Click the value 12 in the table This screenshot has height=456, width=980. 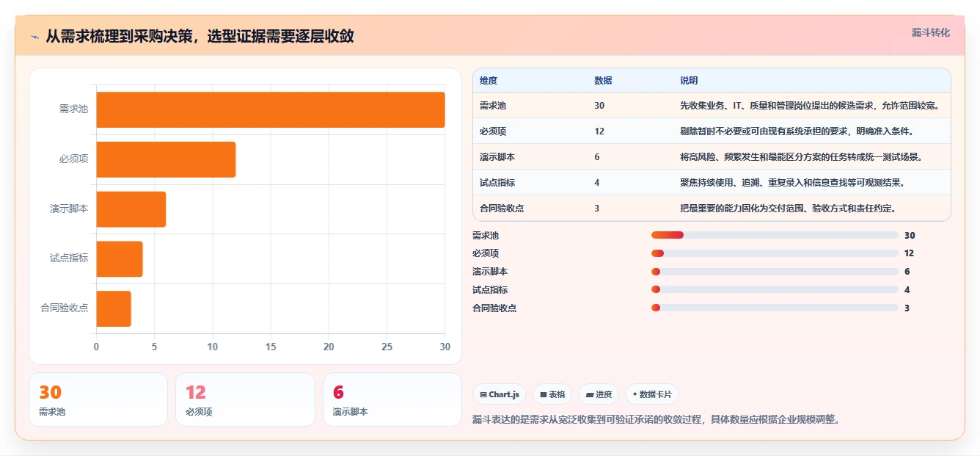(599, 131)
